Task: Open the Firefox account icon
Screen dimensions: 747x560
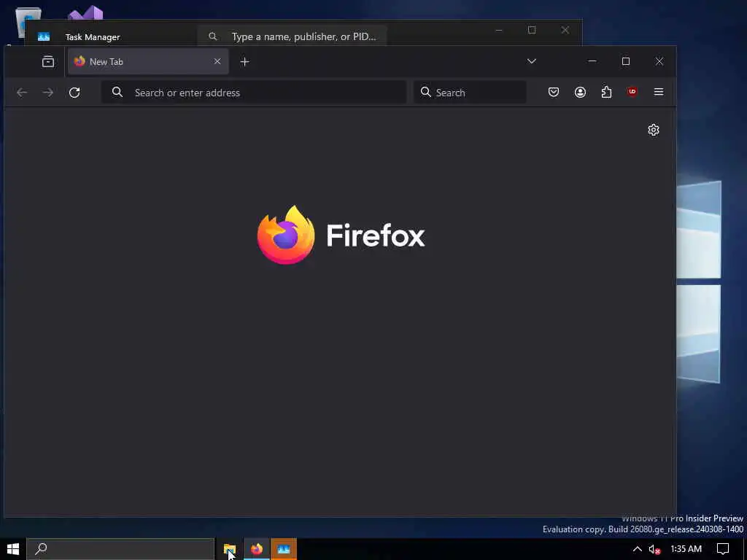Action: (x=580, y=92)
